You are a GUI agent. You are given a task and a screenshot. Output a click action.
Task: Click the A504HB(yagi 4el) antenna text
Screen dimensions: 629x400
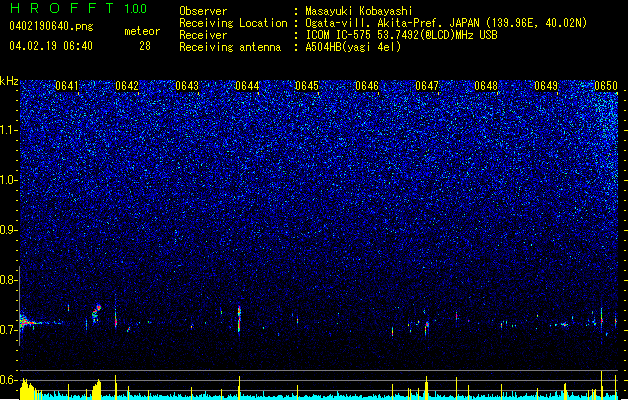(353, 47)
